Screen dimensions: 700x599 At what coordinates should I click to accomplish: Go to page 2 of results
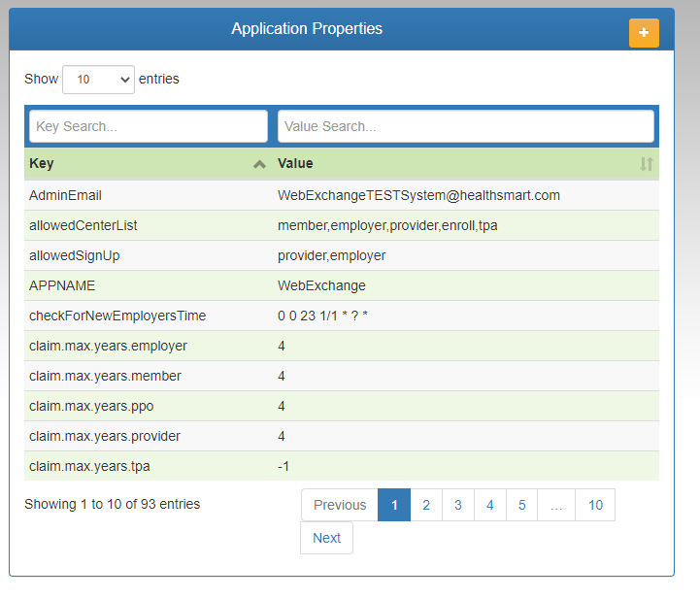click(x=425, y=505)
